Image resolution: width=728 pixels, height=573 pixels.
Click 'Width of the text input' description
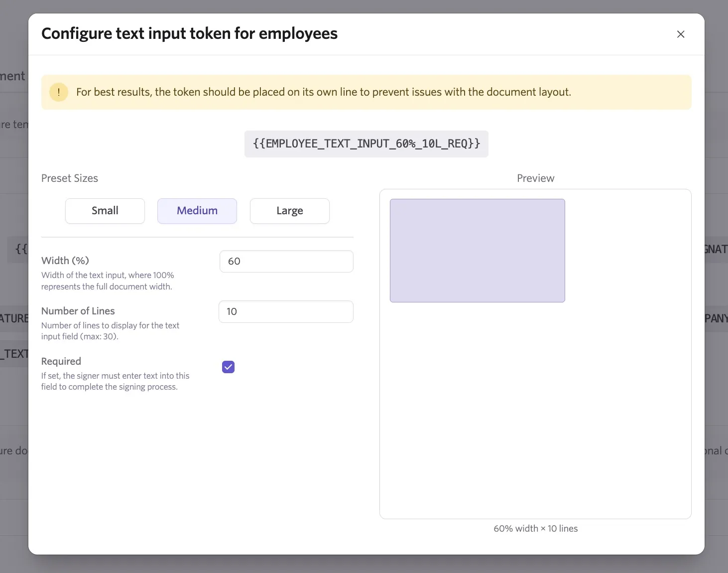[108, 281]
